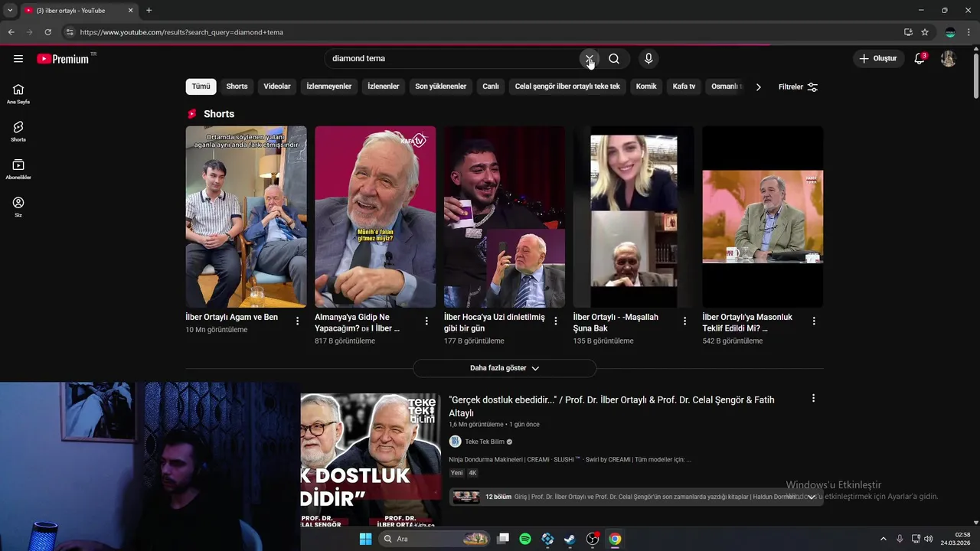Open the account avatar menu

click(x=948, y=59)
